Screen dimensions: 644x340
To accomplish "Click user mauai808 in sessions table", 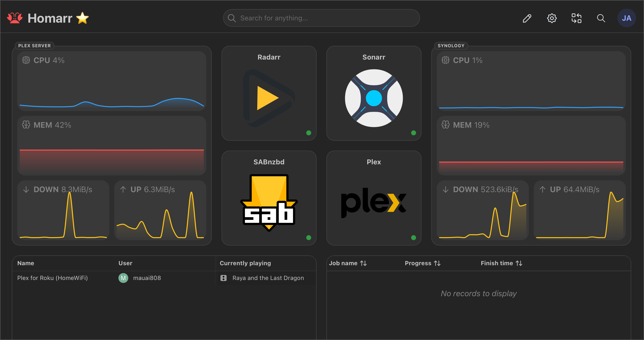I will point(147,278).
